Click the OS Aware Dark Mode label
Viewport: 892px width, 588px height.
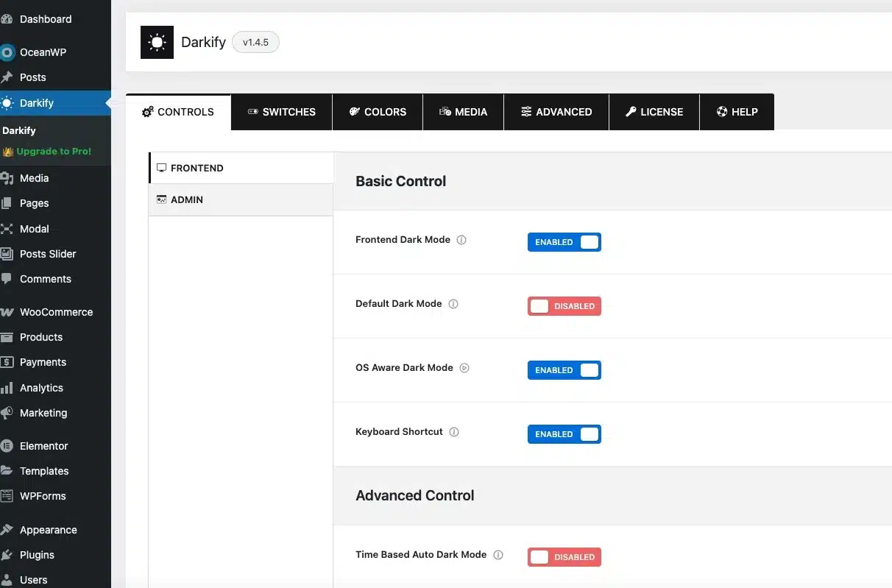[404, 368]
